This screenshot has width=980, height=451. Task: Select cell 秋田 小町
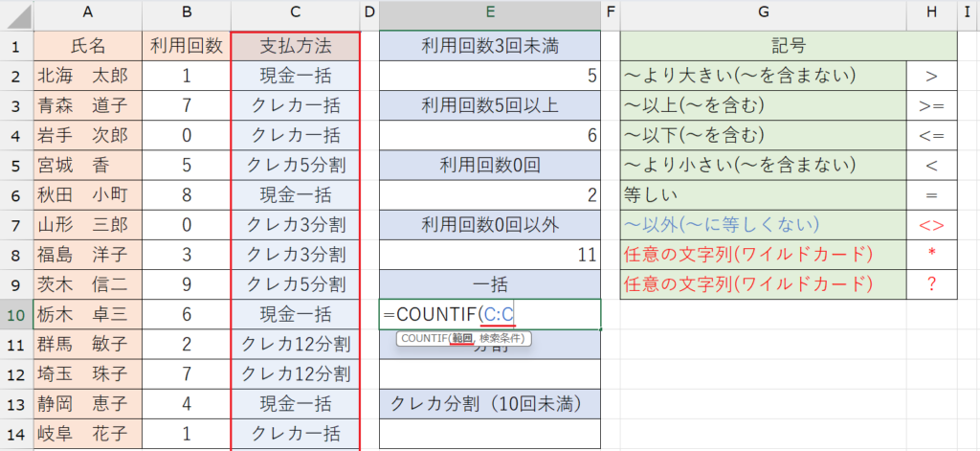click(x=87, y=195)
